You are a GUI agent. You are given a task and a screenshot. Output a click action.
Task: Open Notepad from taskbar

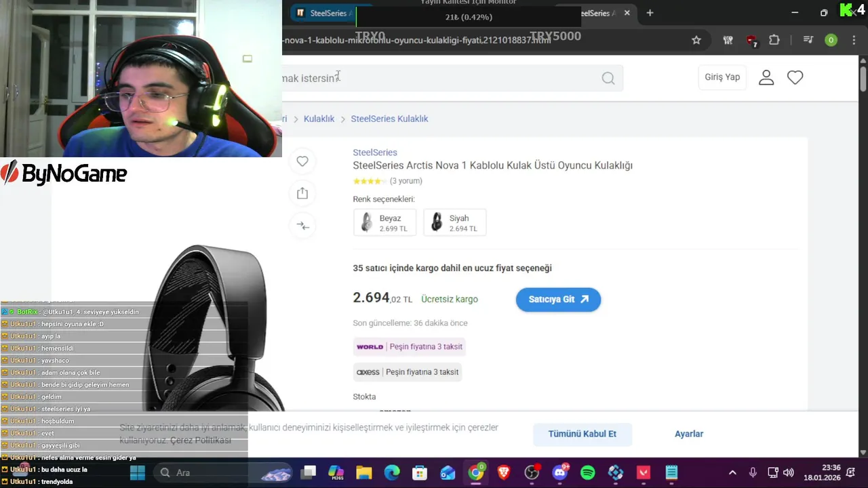point(671,472)
